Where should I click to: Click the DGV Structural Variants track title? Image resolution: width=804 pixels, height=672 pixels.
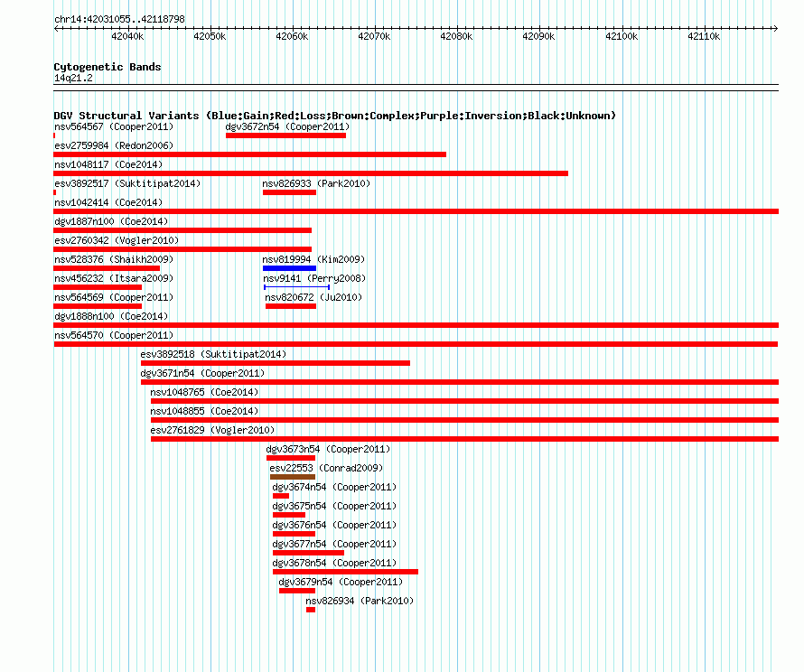tap(335, 116)
